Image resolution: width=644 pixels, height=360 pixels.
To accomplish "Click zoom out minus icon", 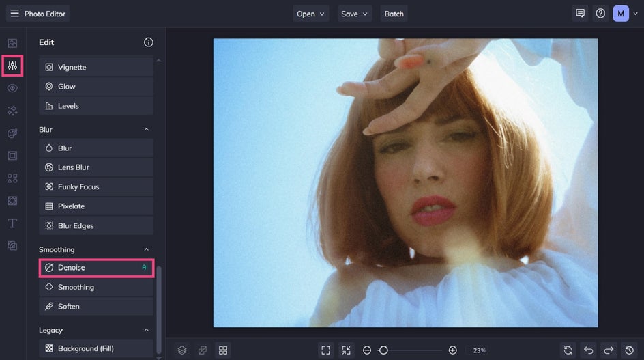I will pos(367,350).
